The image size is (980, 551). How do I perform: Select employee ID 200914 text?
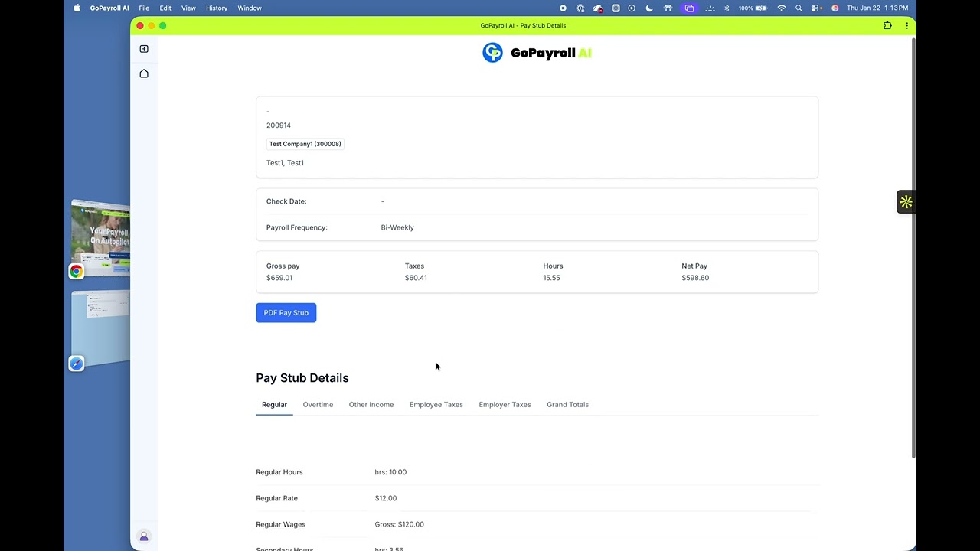coord(279,126)
